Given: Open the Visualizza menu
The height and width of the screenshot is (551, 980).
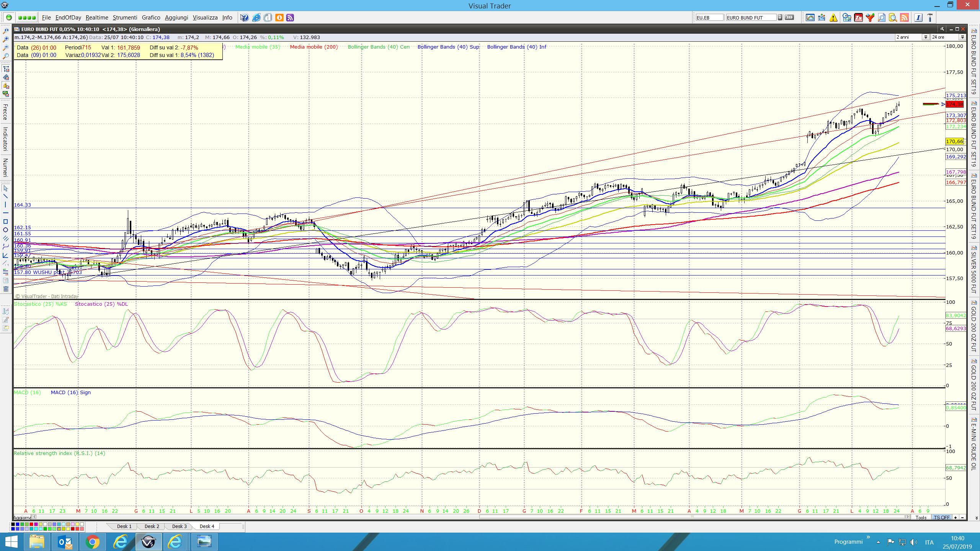Looking at the screenshot, I should click(205, 18).
